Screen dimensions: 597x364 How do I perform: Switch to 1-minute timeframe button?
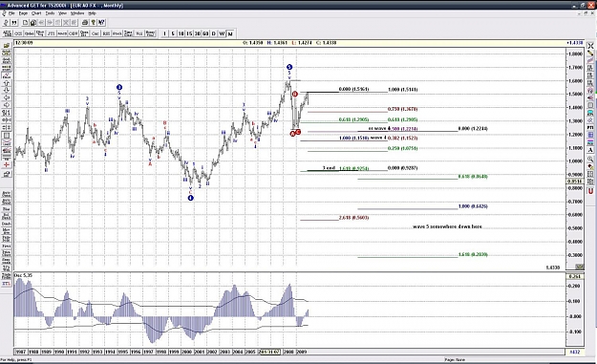(x=164, y=33)
